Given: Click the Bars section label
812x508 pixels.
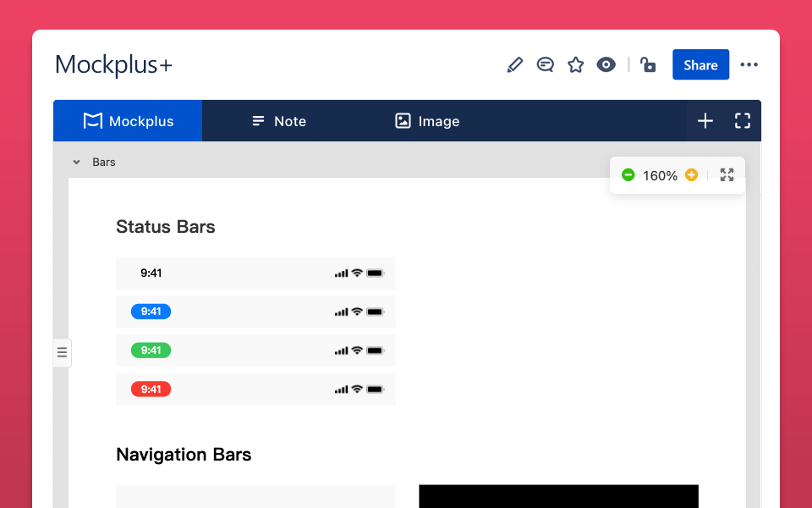Looking at the screenshot, I should (103, 163).
